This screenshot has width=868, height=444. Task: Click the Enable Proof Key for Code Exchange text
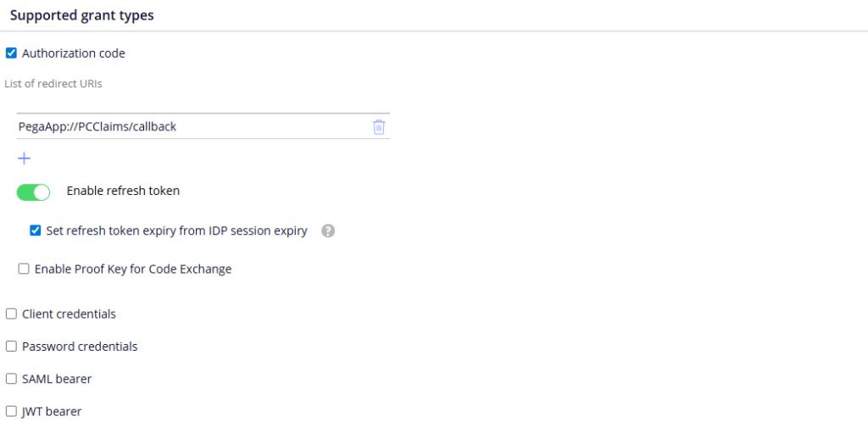tap(133, 269)
